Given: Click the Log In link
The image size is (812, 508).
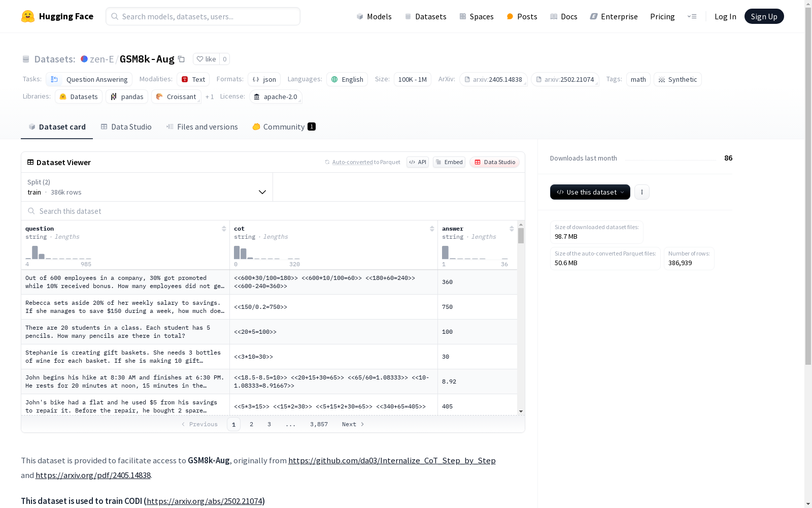Looking at the screenshot, I should pyautogui.click(x=725, y=16).
